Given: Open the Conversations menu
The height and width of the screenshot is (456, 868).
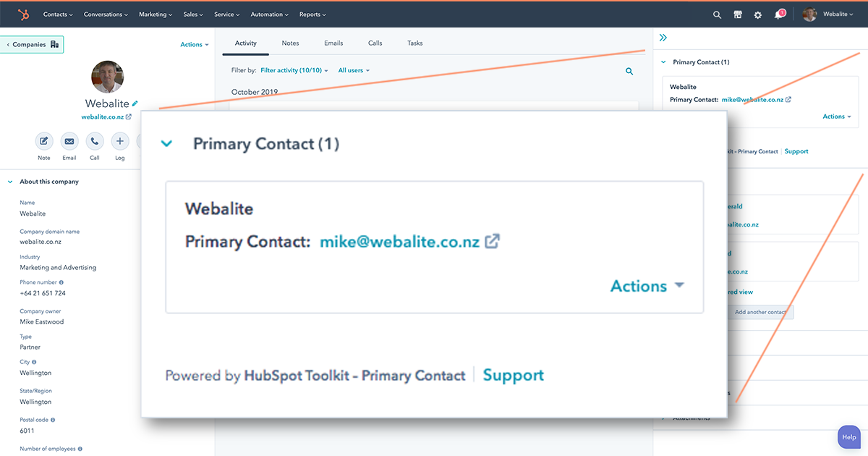Looking at the screenshot, I should pyautogui.click(x=106, y=14).
